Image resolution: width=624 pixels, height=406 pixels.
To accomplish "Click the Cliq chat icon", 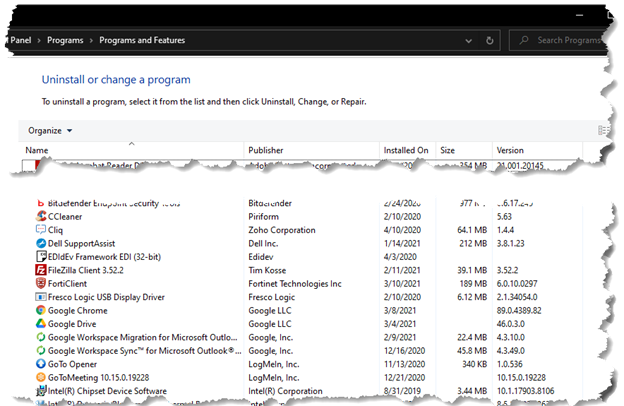I will (41, 230).
